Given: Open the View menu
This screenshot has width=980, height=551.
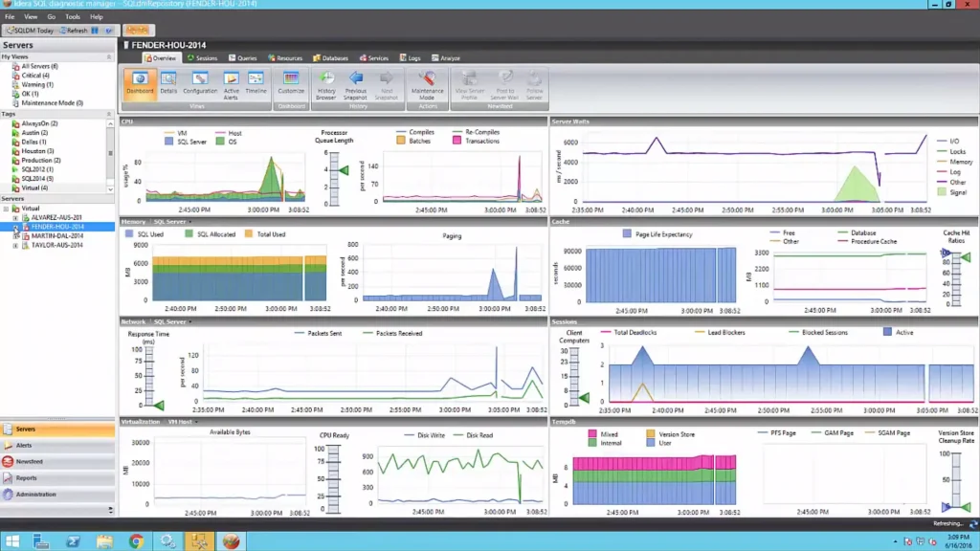Looking at the screenshot, I should tap(31, 17).
